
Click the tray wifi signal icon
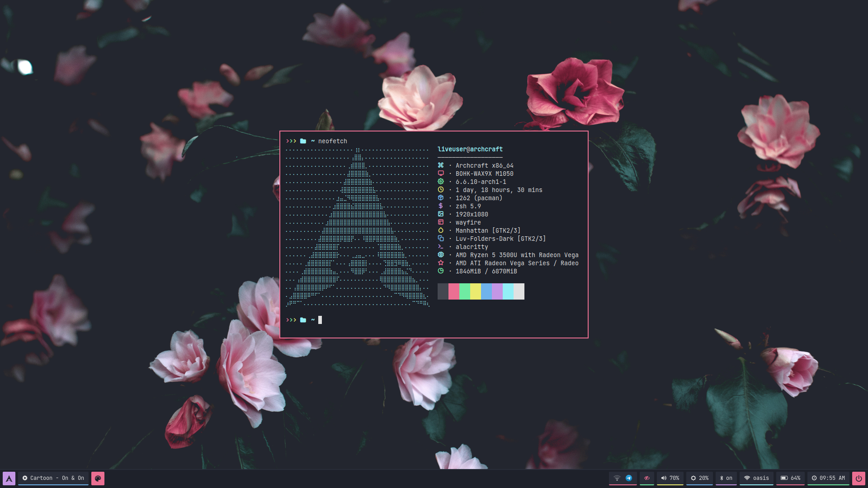[x=617, y=478]
